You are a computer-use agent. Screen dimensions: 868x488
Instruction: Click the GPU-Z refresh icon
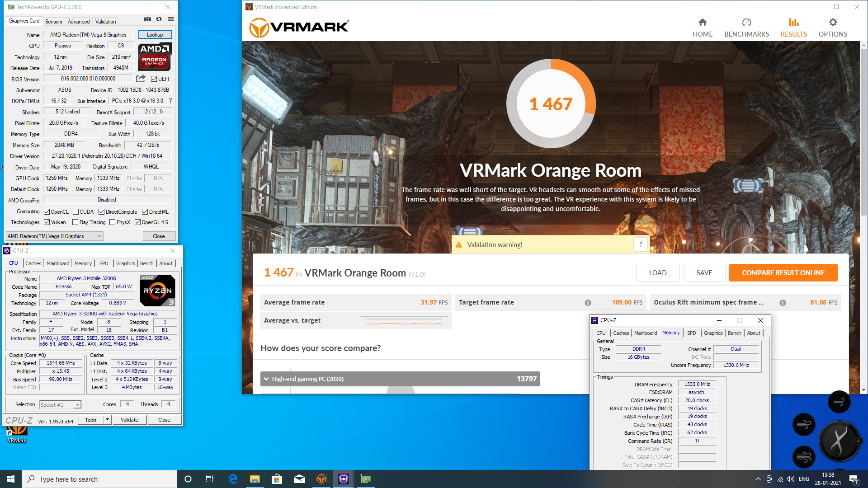tap(159, 19)
